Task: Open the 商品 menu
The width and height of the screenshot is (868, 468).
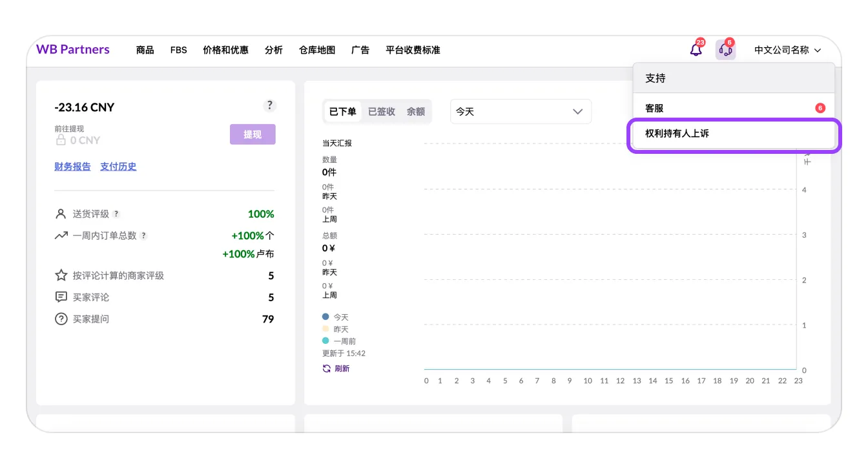Action: (145, 50)
